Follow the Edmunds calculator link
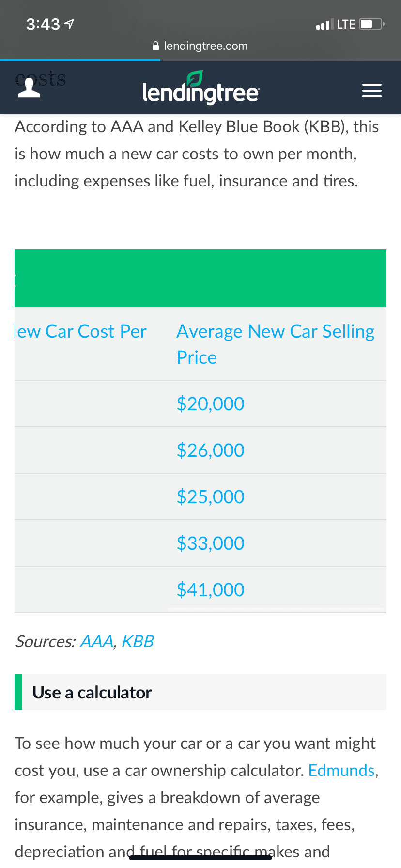401x868 pixels. (341, 770)
